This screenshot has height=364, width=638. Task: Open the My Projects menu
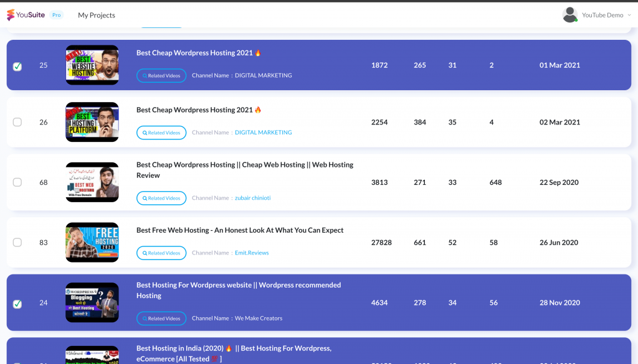pyautogui.click(x=96, y=15)
